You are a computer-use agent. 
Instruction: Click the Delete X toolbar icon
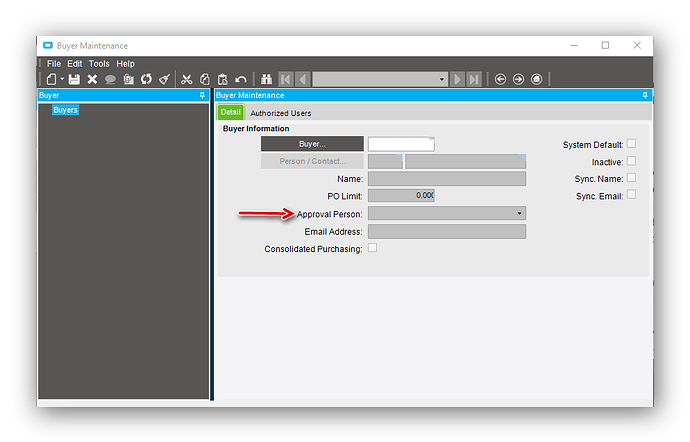[92, 79]
